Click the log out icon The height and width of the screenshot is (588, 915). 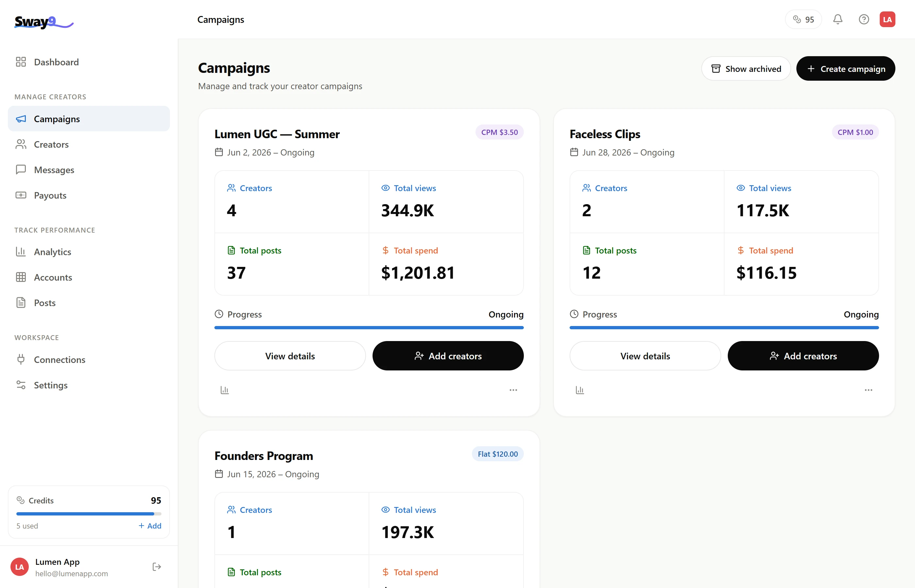click(157, 567)
